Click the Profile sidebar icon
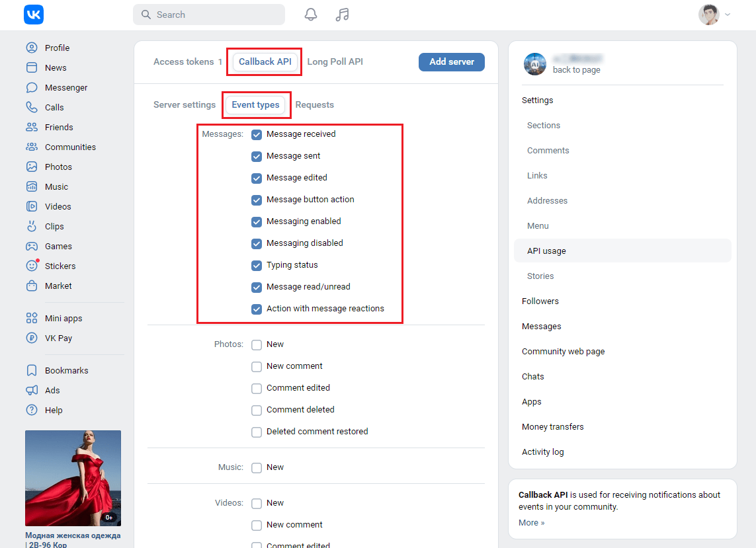 (x=32, y=48)
